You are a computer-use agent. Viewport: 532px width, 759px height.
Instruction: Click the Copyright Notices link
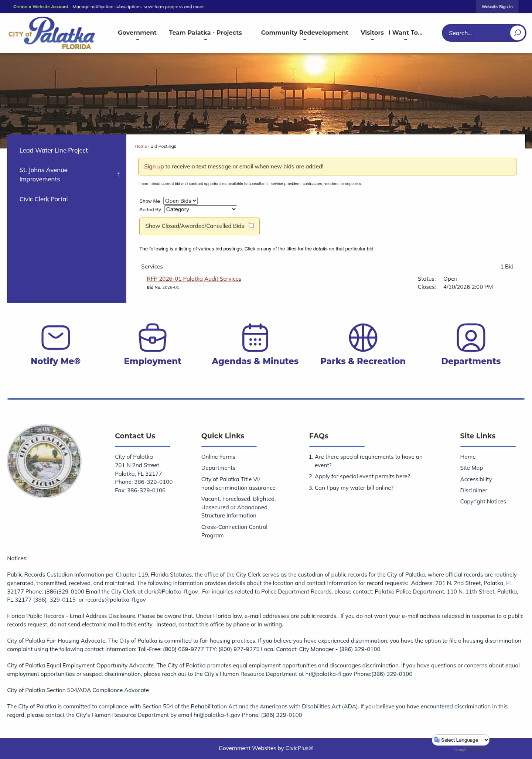pyautogui.click(x=483, y=501)
